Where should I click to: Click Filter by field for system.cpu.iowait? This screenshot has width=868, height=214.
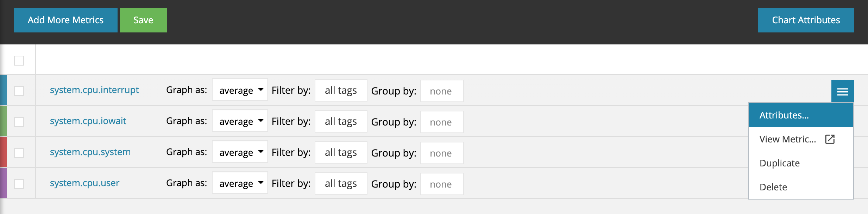pyautogui.click(x=341, y=122)
